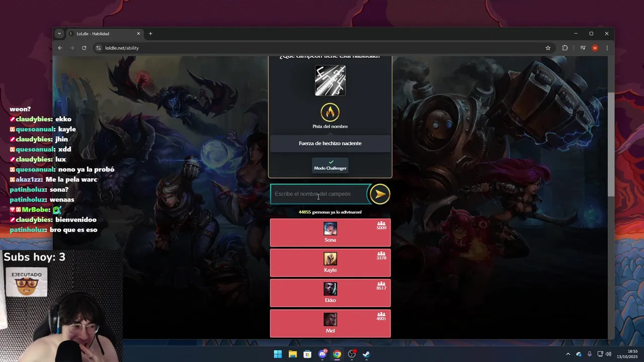Click the Mel champion portrait
The width and height of the screenshot is (644, 362).
[330, 319]
